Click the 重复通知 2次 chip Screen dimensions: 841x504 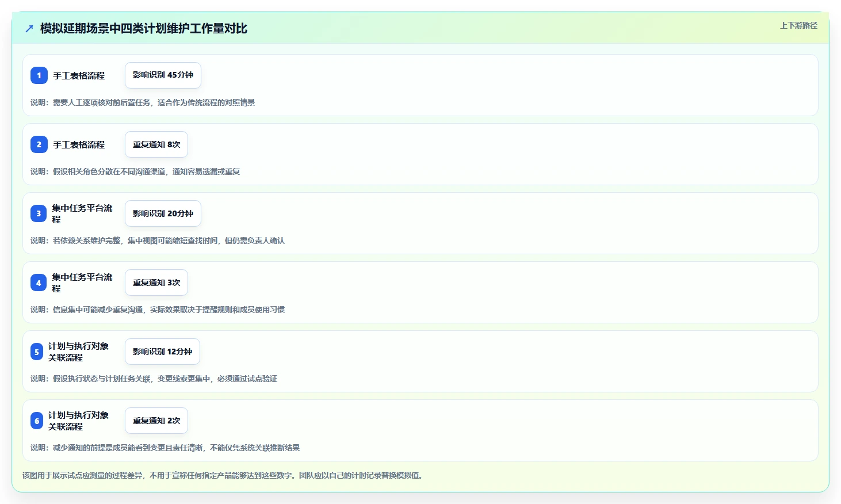[156, 421]
